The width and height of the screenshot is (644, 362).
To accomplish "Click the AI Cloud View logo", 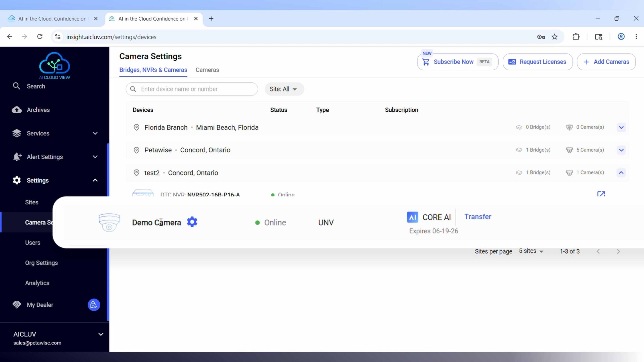I will [55, 66].
